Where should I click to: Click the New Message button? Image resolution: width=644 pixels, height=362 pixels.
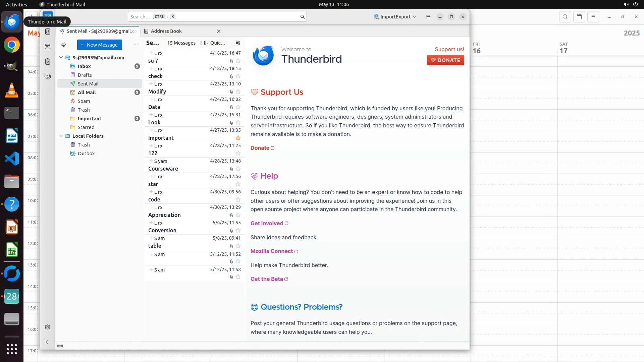[100, 45]
